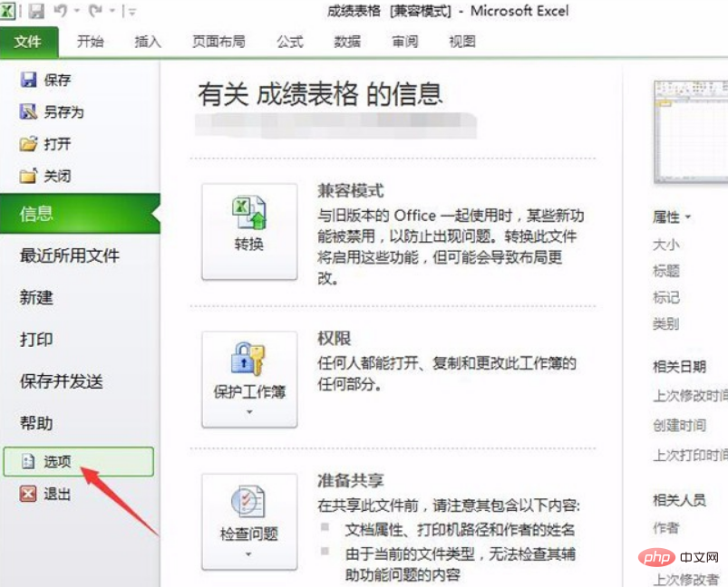Click the open-folder icon beside 打开
The image size is (728, 587).
click(28, 144)
